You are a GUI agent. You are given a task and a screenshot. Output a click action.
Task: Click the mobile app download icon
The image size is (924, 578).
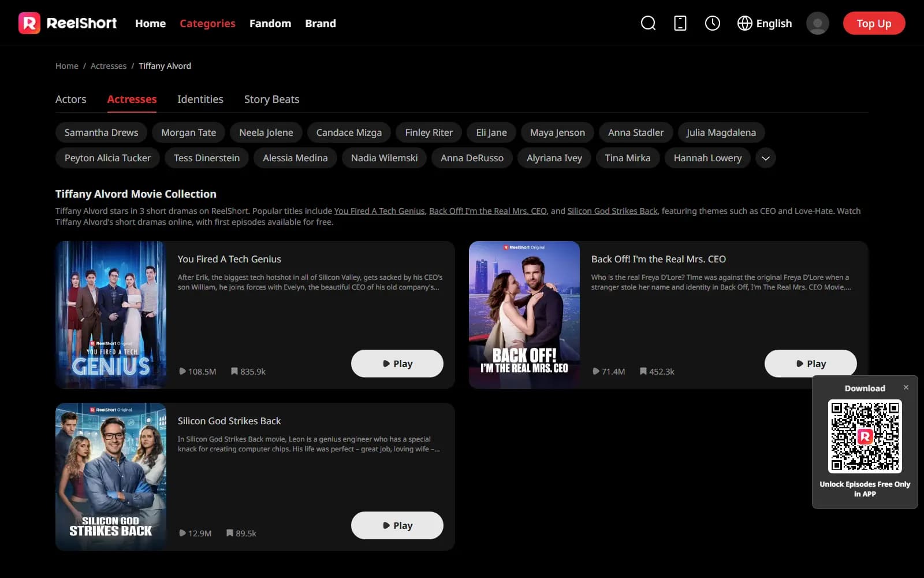tap(680, 23)
